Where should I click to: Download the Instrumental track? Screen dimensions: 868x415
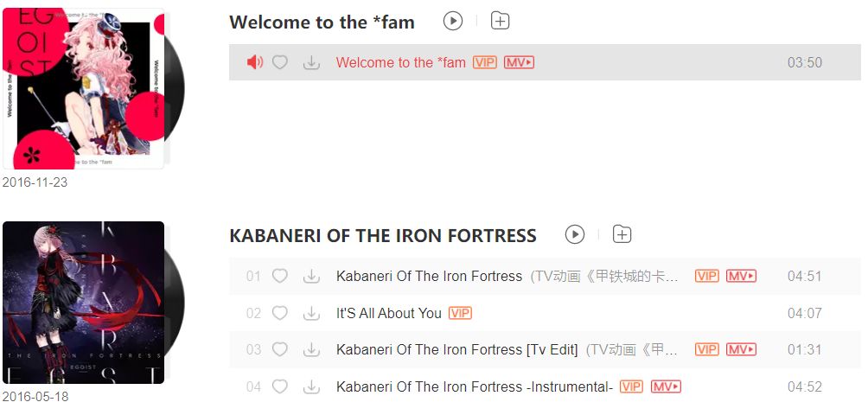point(311,386)
